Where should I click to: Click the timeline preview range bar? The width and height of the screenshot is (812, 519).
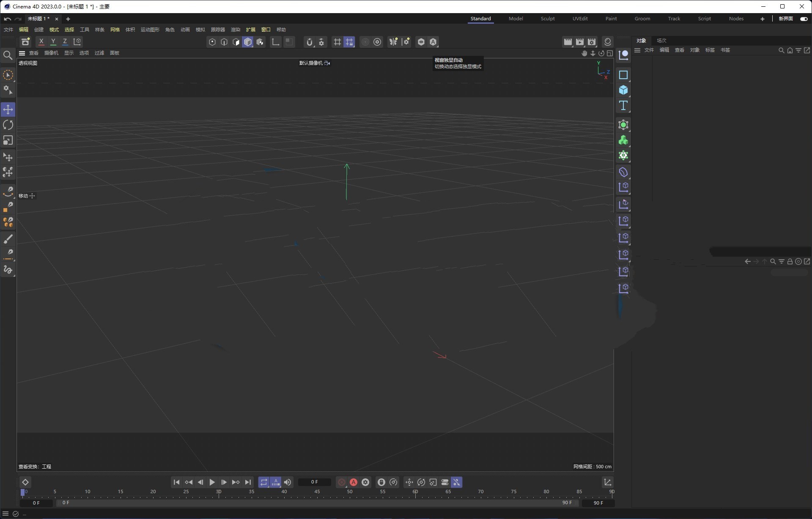(x=317, y=503)
